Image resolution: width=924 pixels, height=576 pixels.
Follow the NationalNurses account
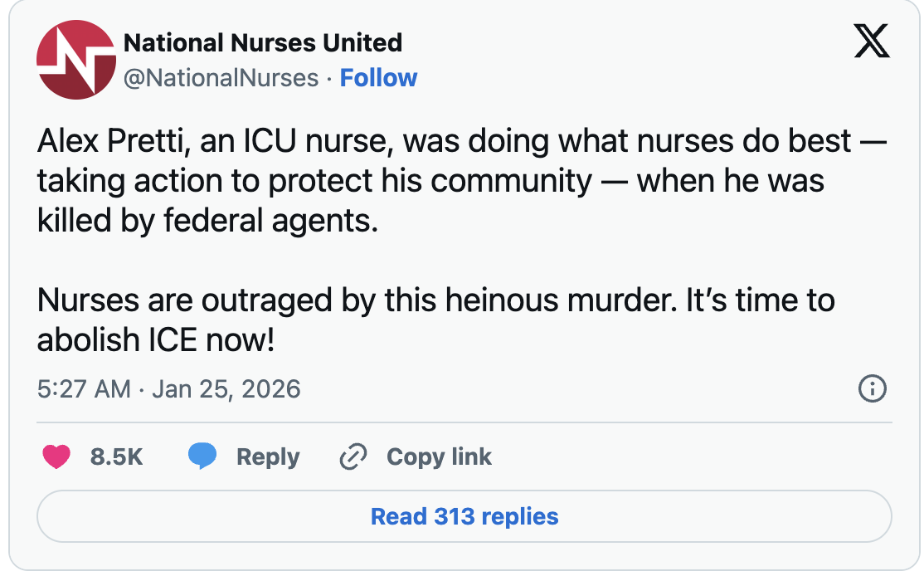click(x=378, y=78)
